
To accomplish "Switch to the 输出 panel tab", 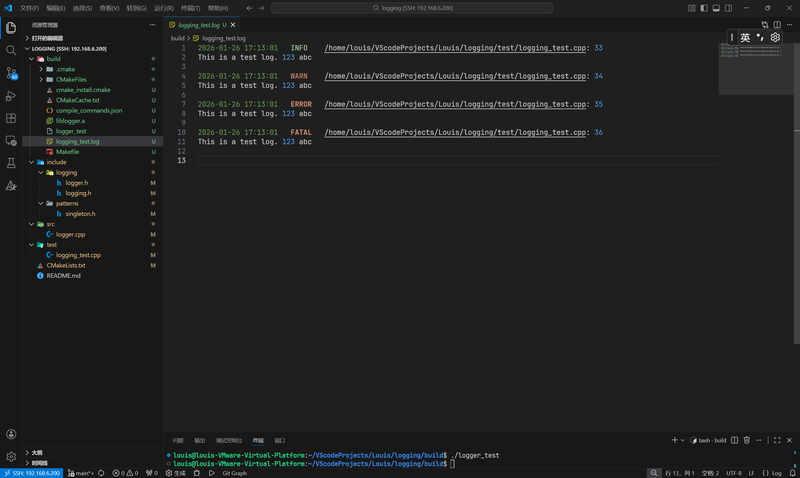I will 199,440.
